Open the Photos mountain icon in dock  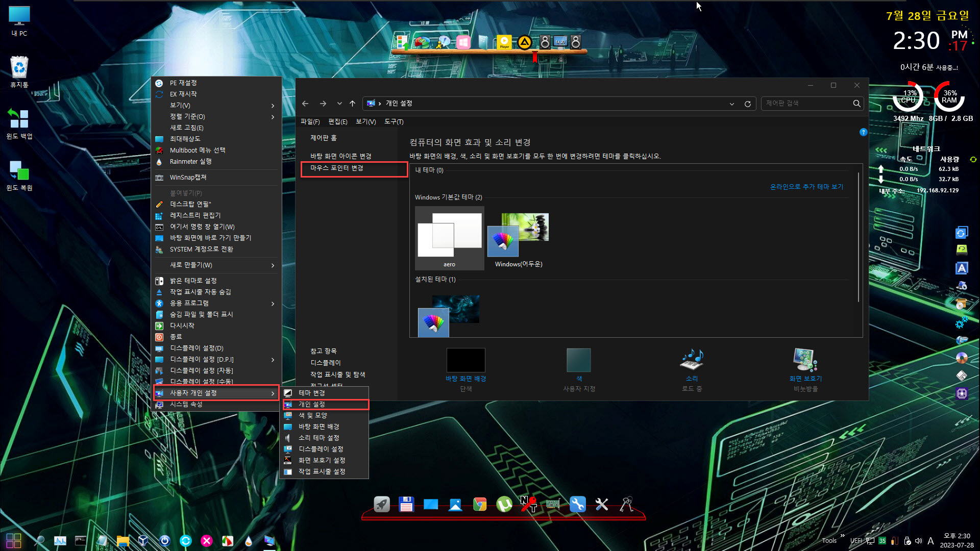coord(455,504)
